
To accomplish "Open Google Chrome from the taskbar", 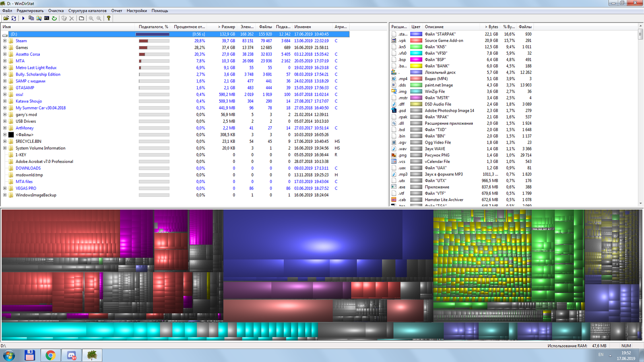I will tap(51, 355).
